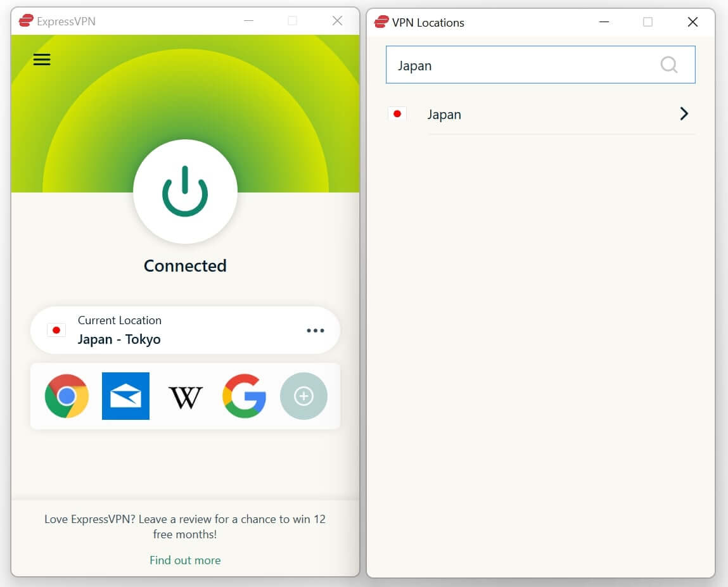This screenshot has height=587, width=728.
Task: Click the Connected status label
Action: pyautogui.click(x=185, y=265)
